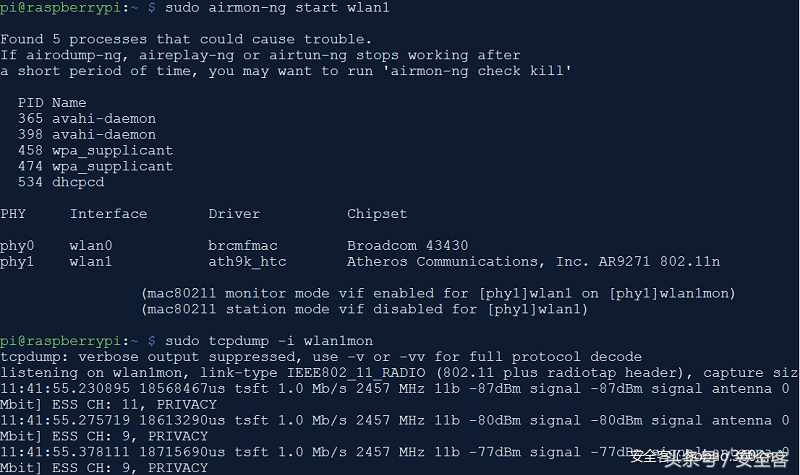Select PID 365 in the process list

point(30,119)
